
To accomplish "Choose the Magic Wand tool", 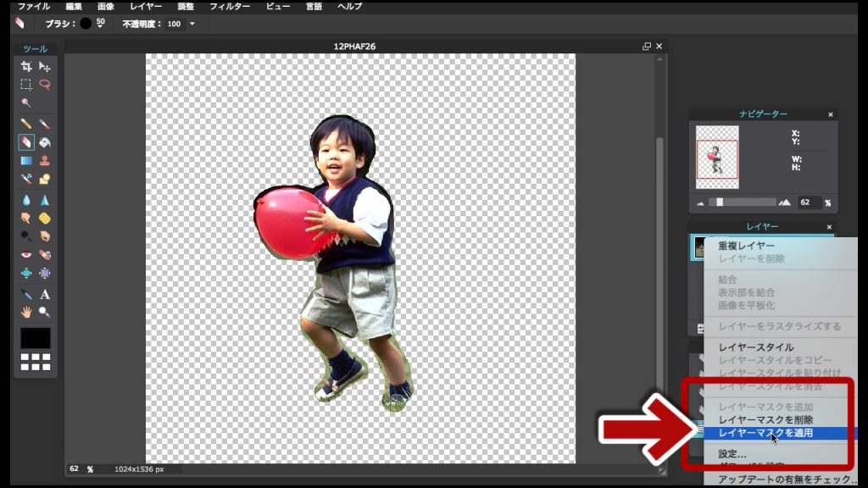I will pos(26,103).
